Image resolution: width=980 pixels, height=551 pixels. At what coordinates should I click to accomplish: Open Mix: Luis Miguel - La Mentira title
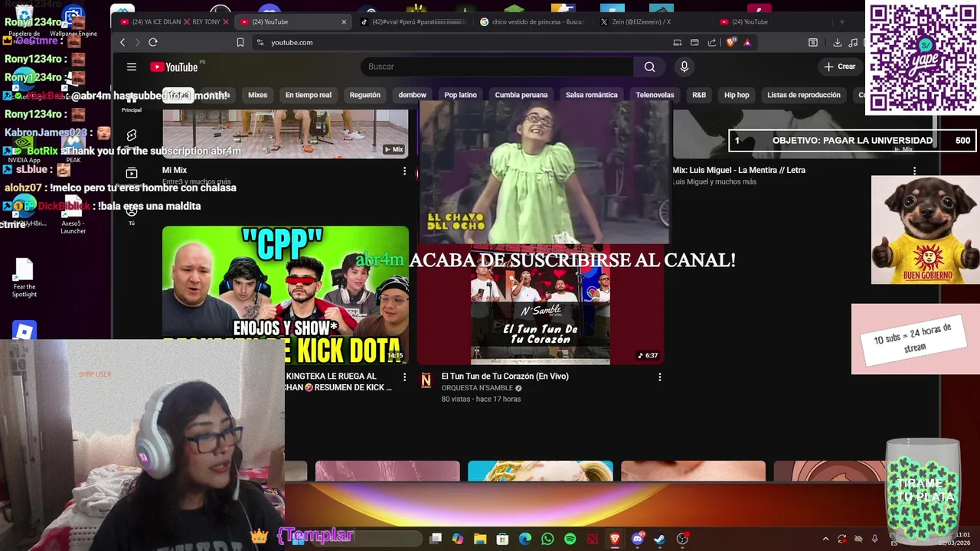(x=739, y=170)
